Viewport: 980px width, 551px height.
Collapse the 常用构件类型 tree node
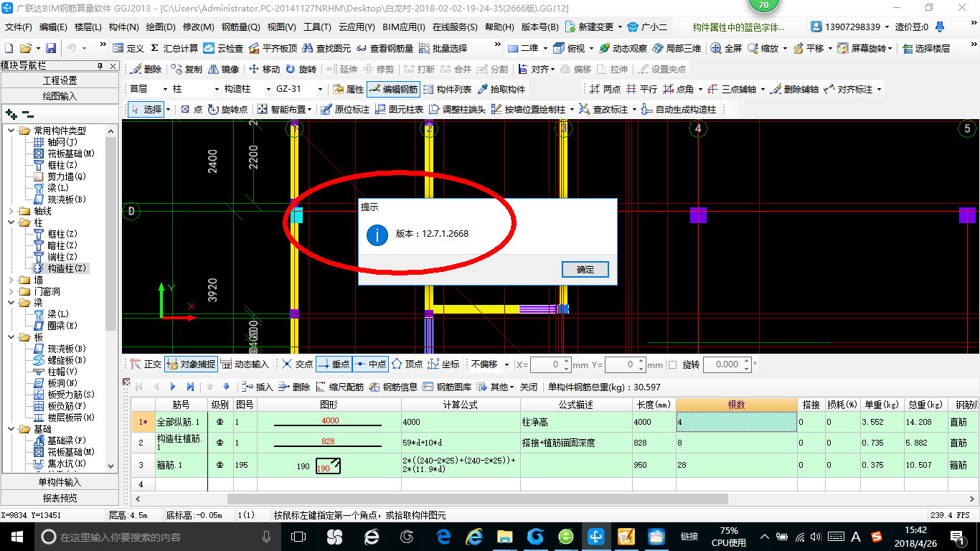(x=11, y=131)
